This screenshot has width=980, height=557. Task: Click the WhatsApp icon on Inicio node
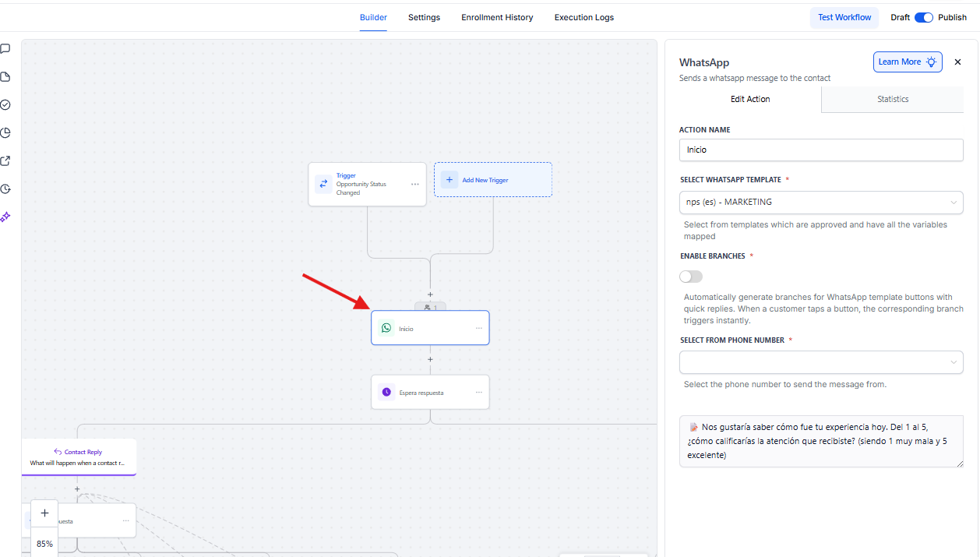pos(386,328)
